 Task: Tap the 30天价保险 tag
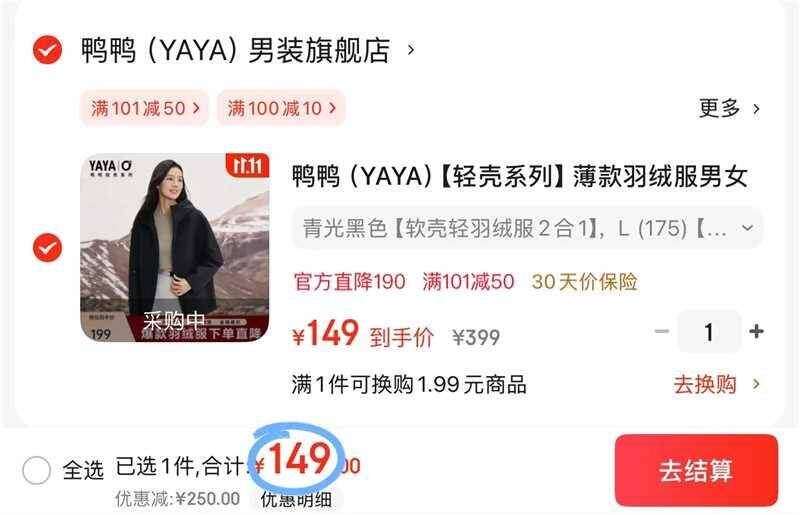click(x=585, y=282)
